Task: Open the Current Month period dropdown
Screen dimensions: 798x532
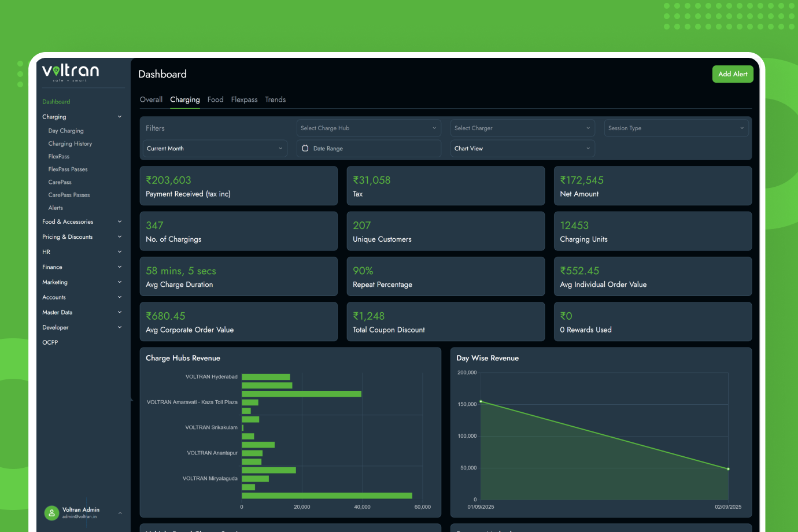Action: click(x=215, y=149)
